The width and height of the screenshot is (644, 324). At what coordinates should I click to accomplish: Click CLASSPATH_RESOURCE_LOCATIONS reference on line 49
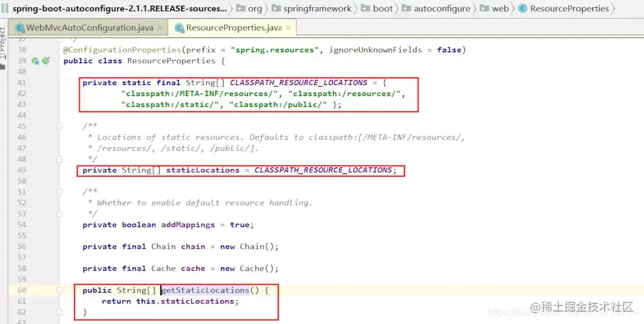coord(323,170)
